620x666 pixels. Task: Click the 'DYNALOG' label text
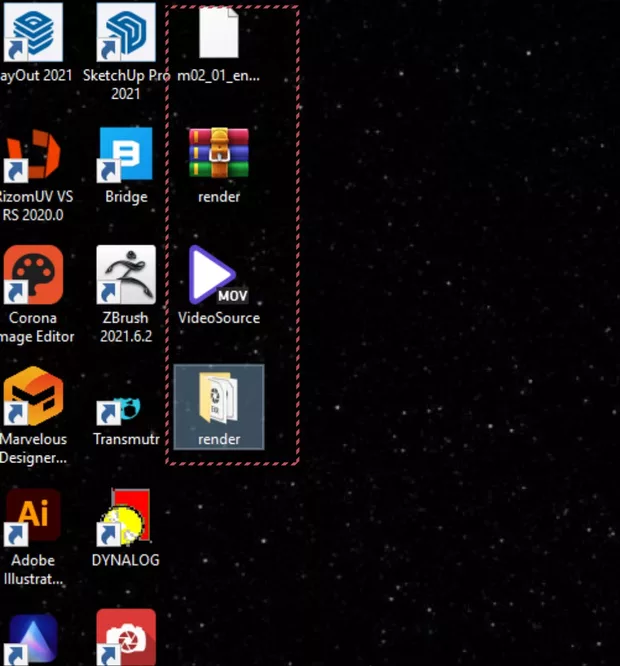[126, 560]
